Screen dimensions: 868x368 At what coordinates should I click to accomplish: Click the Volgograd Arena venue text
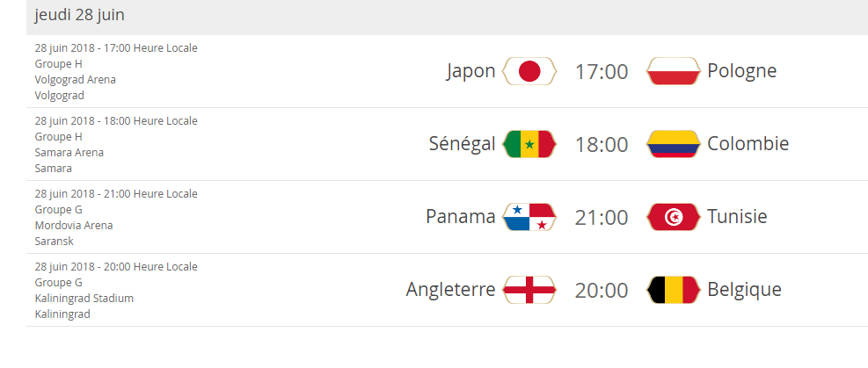pyautogui.click(x=76, y=80)
